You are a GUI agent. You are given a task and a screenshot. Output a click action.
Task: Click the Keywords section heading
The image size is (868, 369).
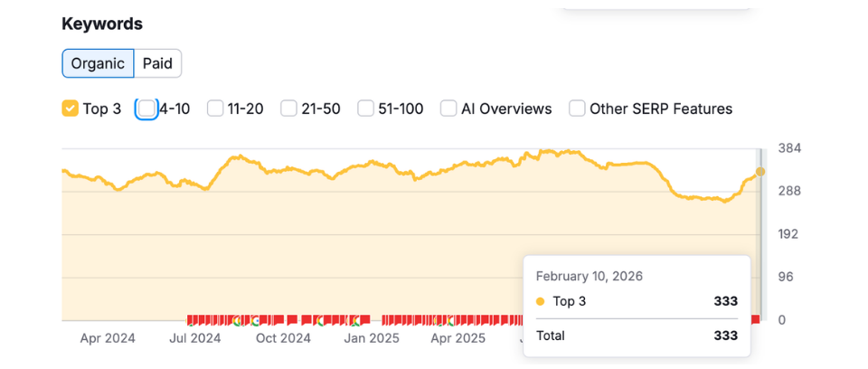tap(102, 24)
